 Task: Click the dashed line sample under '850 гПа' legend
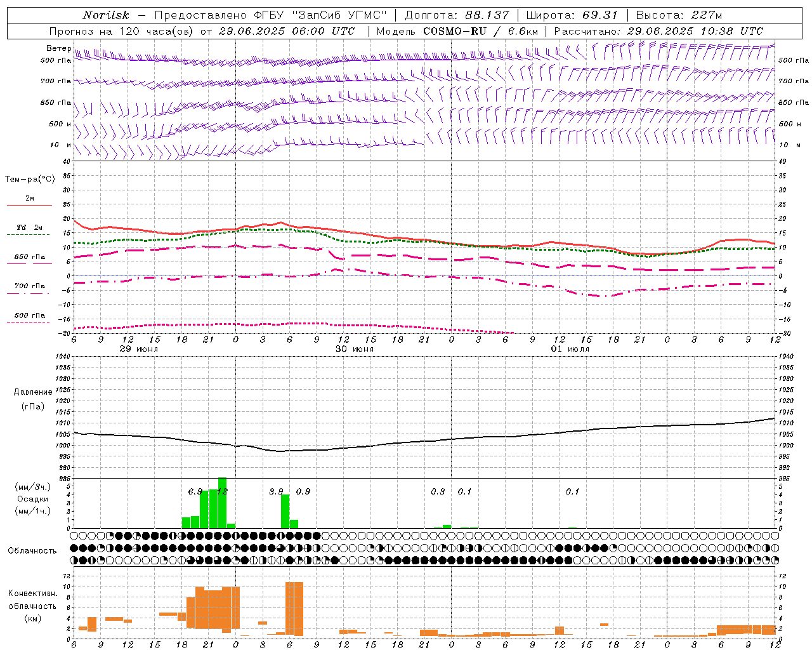(29, 264)
